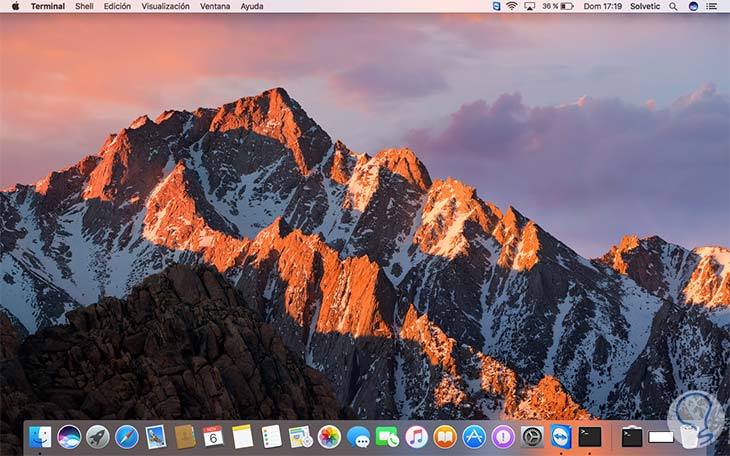
Task: Open the Edición menu
Action: (117, 6)
